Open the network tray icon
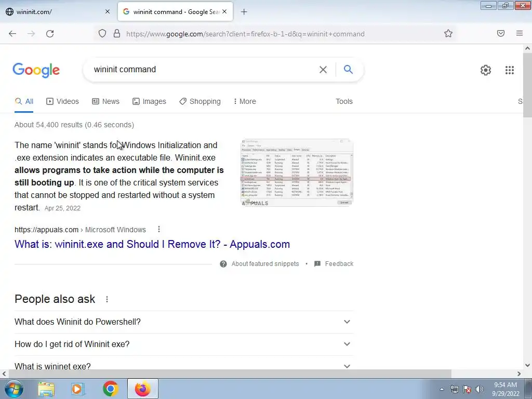532x399 pixels. pos(454,389)
